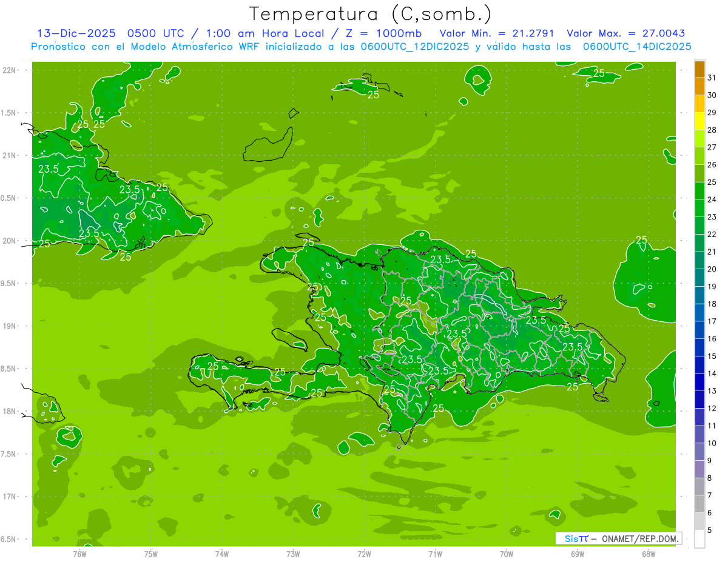Click the color bar band between 30 and 31
728x562 pixels.
[x=699, y=86]
